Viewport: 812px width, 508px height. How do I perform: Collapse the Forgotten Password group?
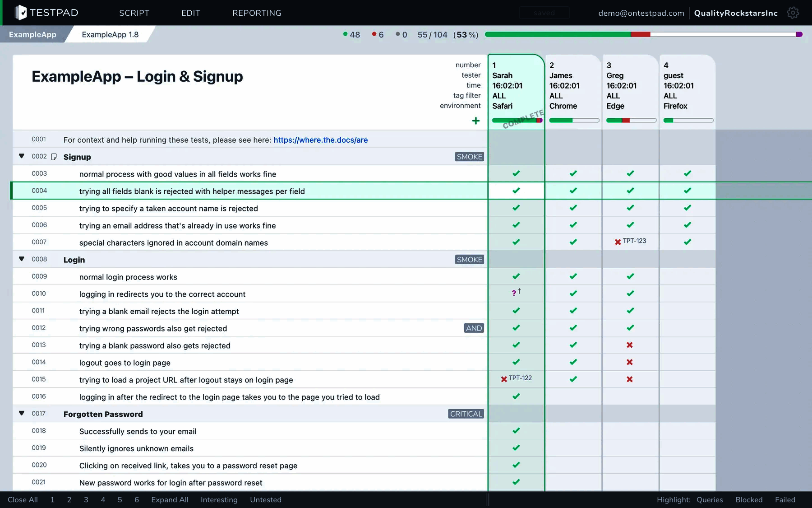pyautogui.click(x=22, y=413)
